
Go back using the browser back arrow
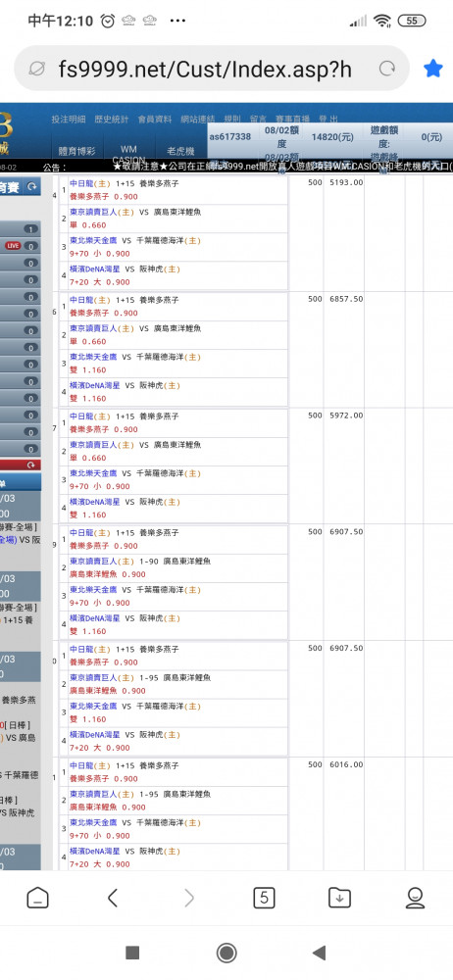[113, 898]
